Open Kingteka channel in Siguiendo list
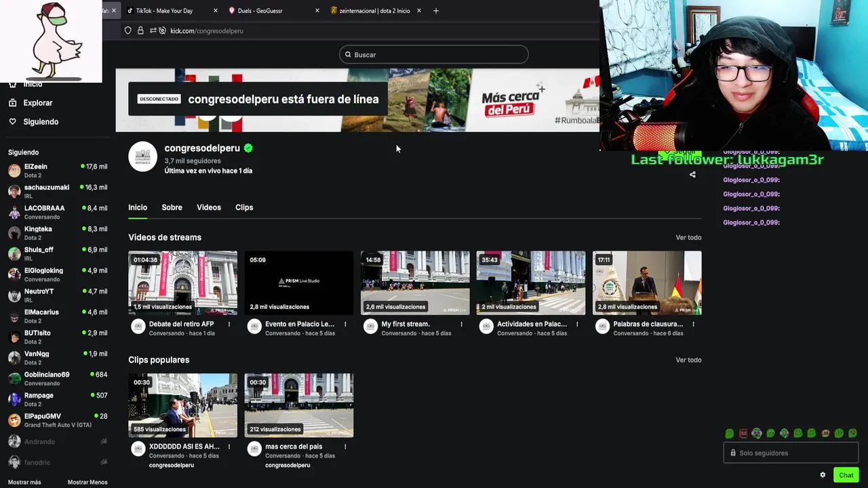This screenshot has width=868, height=488. (x=58, y=233)
